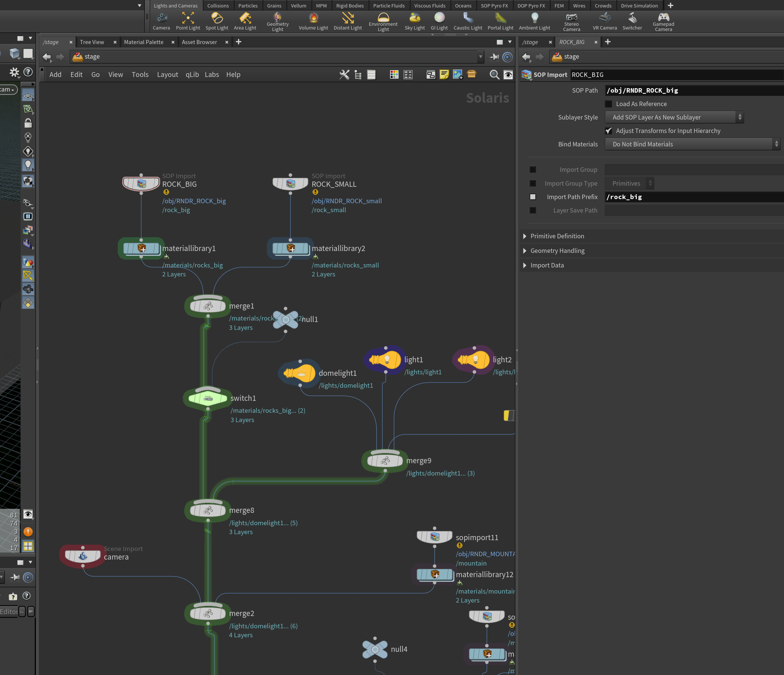Add a Spot Light from the shelf
784x675 pixels.
(x=217, y=21)
